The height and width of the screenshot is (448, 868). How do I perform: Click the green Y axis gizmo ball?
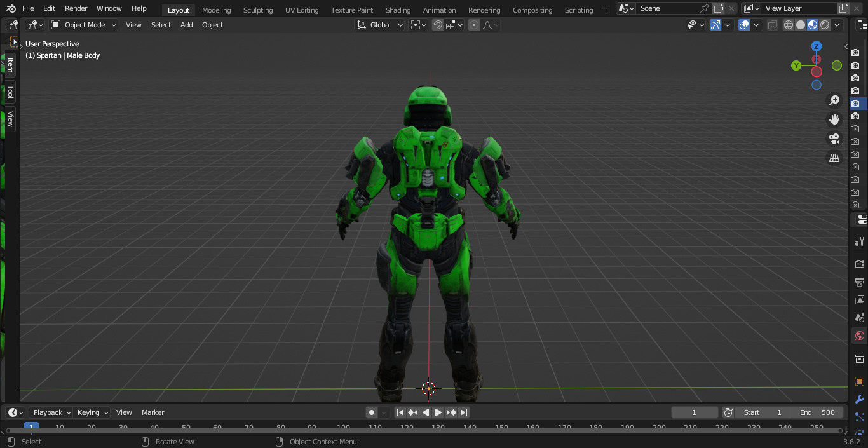[796, 65]
